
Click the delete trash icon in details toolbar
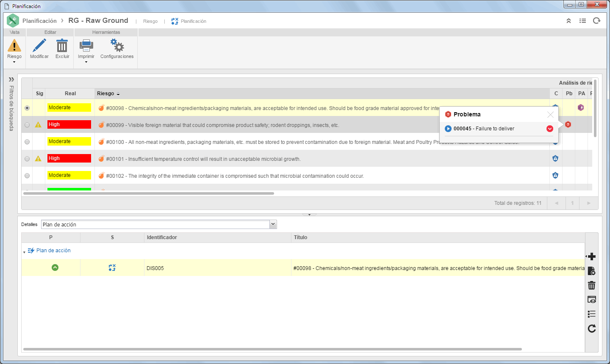tap(592, 285)
